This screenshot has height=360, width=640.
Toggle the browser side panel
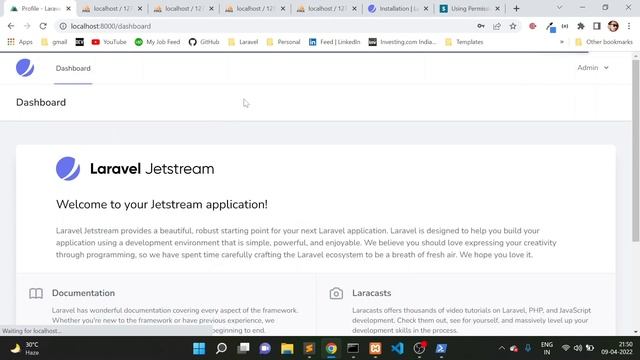(x=597, y=26)
